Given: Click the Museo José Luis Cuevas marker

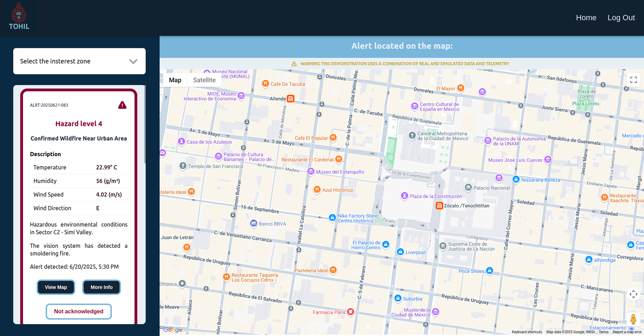Looking at the screenshot, I should pyautogui.click(x=548, y=160).
